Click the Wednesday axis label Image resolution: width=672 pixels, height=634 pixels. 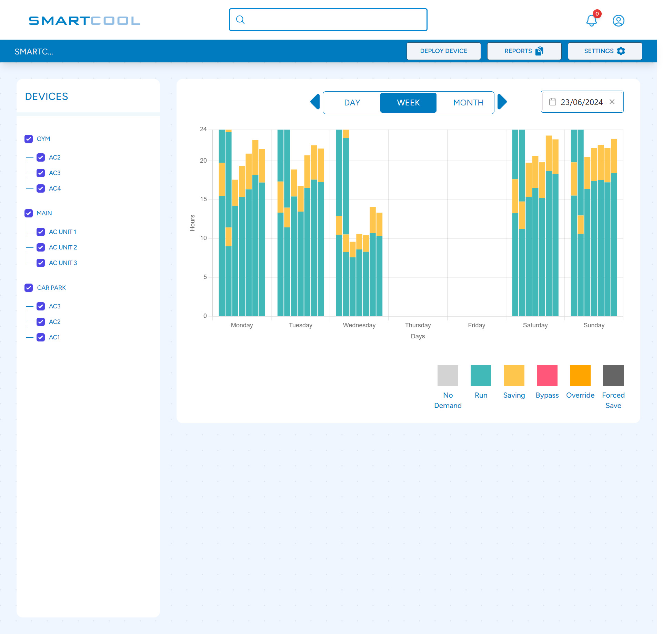click(359, 325)
